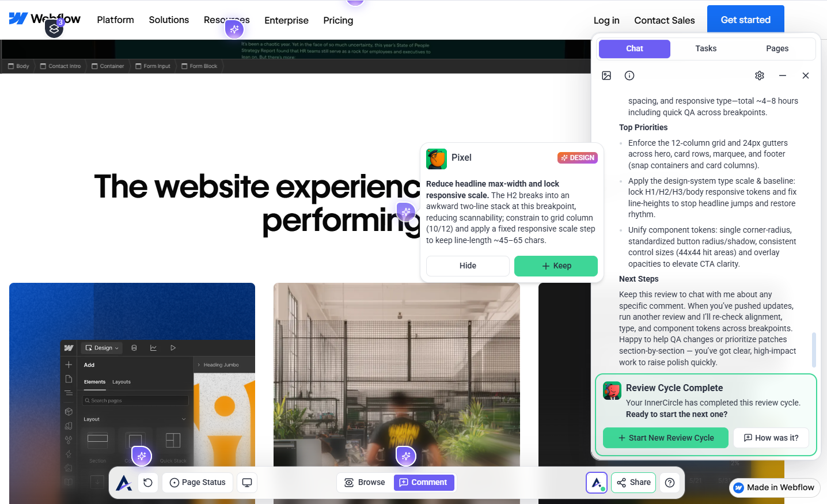Click the undo refresh icon in bottom toolbar

pyautogui.click(x=148, y=483)
